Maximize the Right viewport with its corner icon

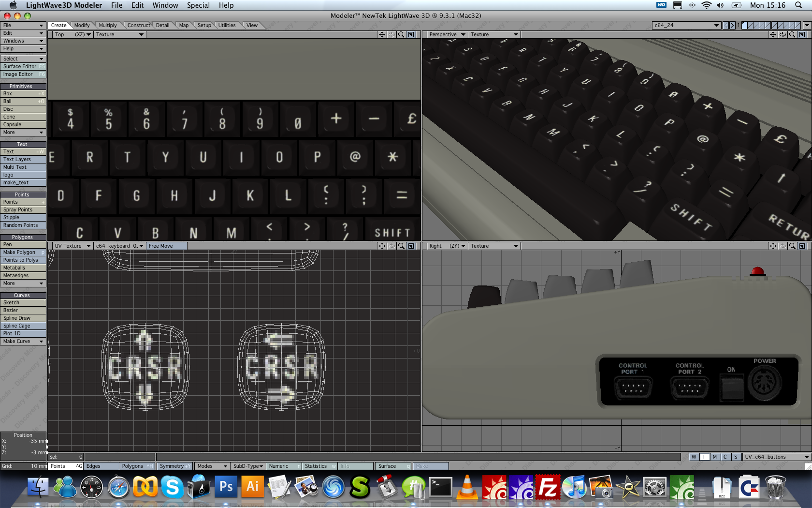pyautogui.click(x=802, y=246)
